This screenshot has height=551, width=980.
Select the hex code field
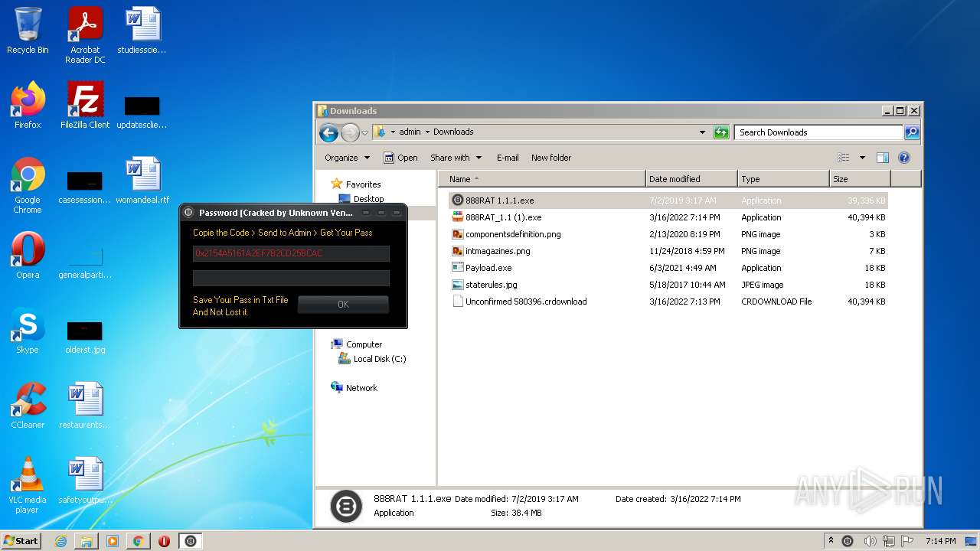pos(291,253)
